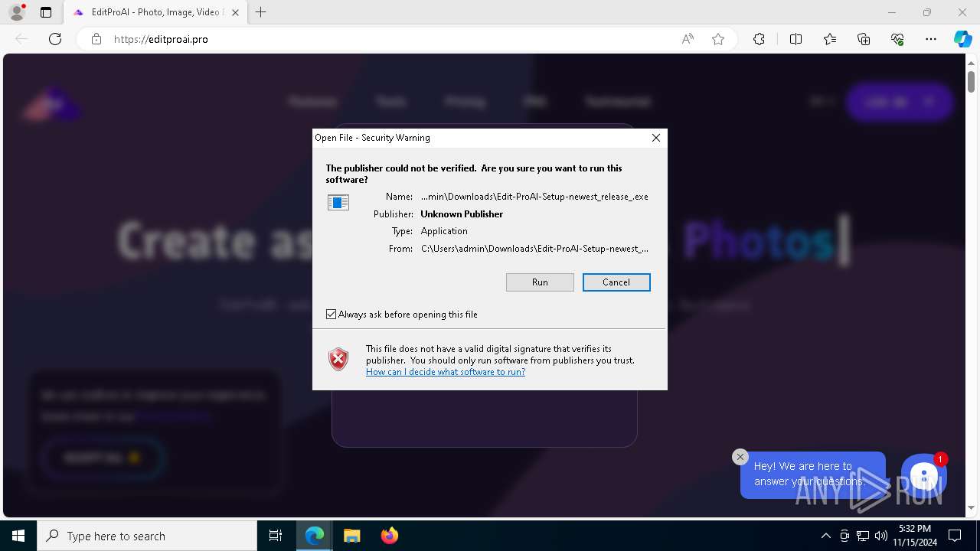
Task: Open volume control tray icon
Action: coord(881,536)
